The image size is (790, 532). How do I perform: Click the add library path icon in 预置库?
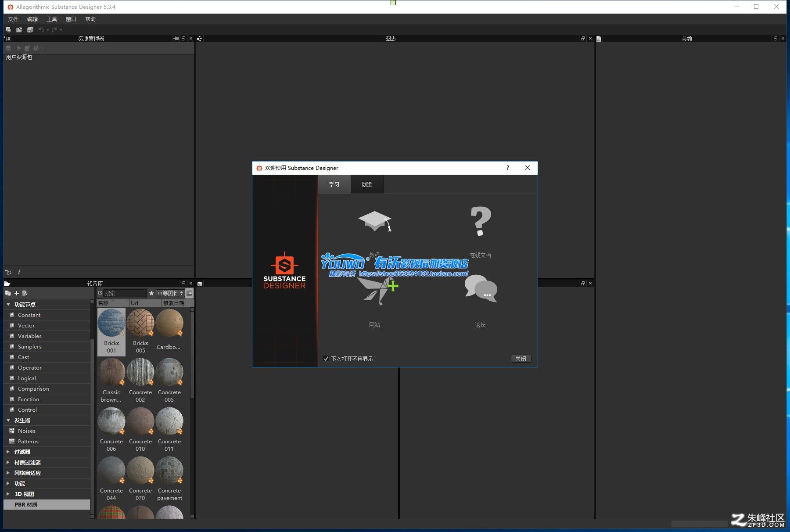tap(8, 293)
